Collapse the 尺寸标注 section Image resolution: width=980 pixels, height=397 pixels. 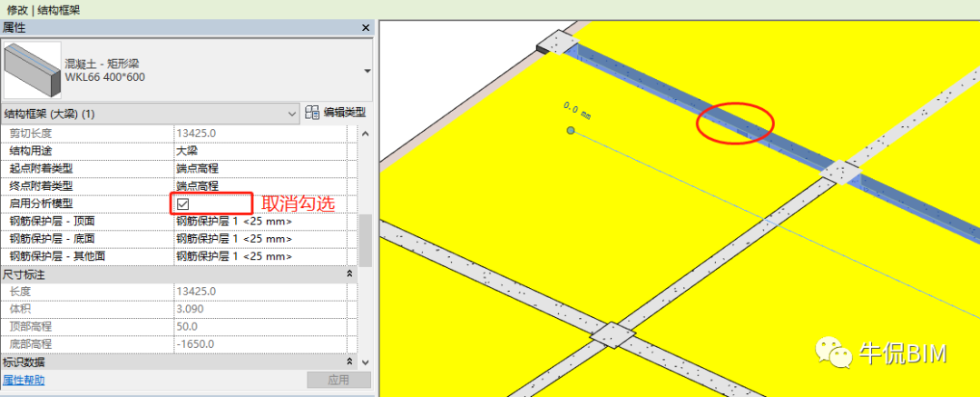pos(350,274)
